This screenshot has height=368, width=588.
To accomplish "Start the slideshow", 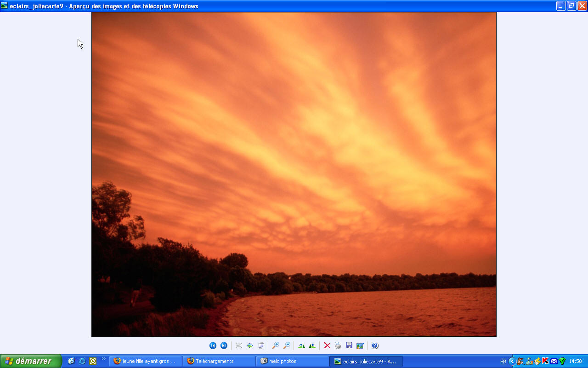I will click(x=261, y=345).
